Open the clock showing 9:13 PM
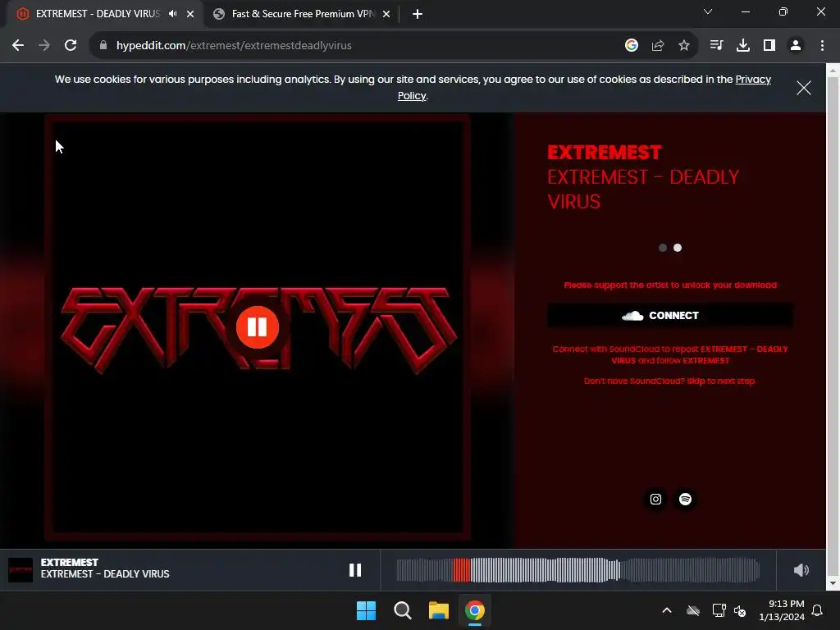840x630 pixels. click(782, 610)
